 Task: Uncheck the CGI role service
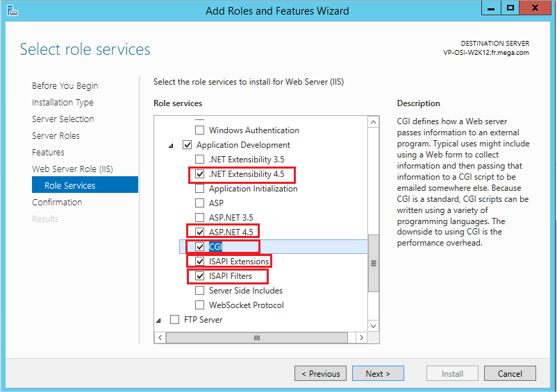click(200, 246)
